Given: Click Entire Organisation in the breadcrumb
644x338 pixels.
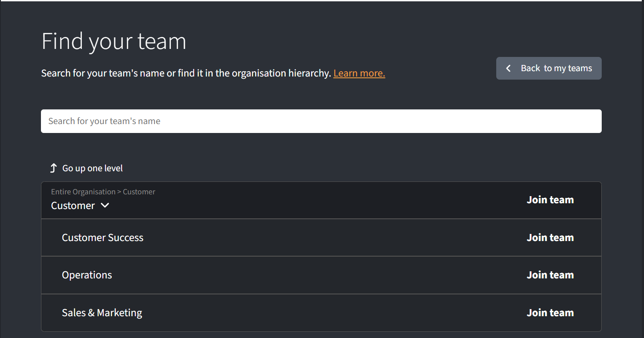Looking at the screenshot, I should pos(83,192).
